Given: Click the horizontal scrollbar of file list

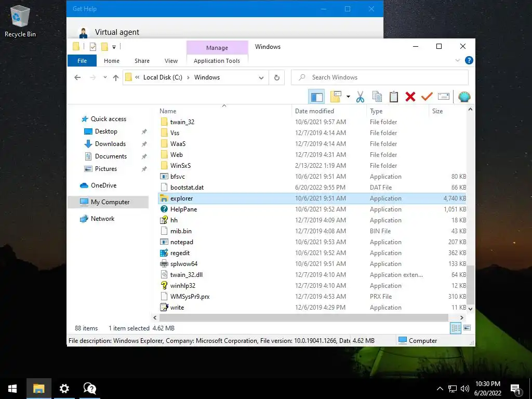Looking at the screenshot, I should point(303,317).
